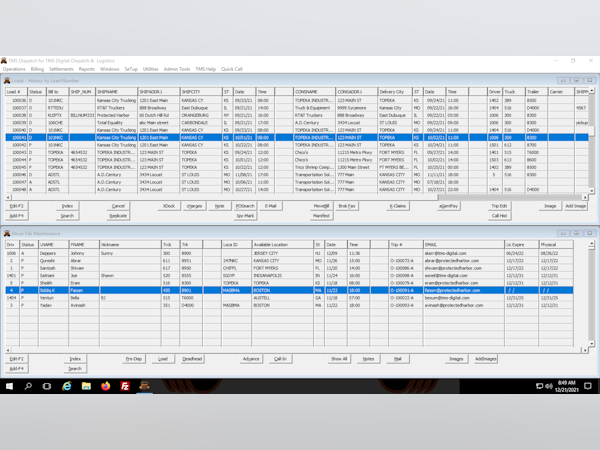The width and height of the screenshot is (600, 450).
Task: Click the Brok Fax button
Action: click(x=347, y=206)
